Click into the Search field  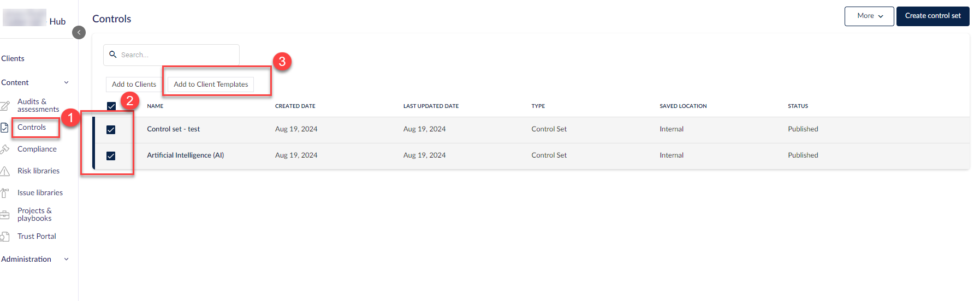(171, 55)
